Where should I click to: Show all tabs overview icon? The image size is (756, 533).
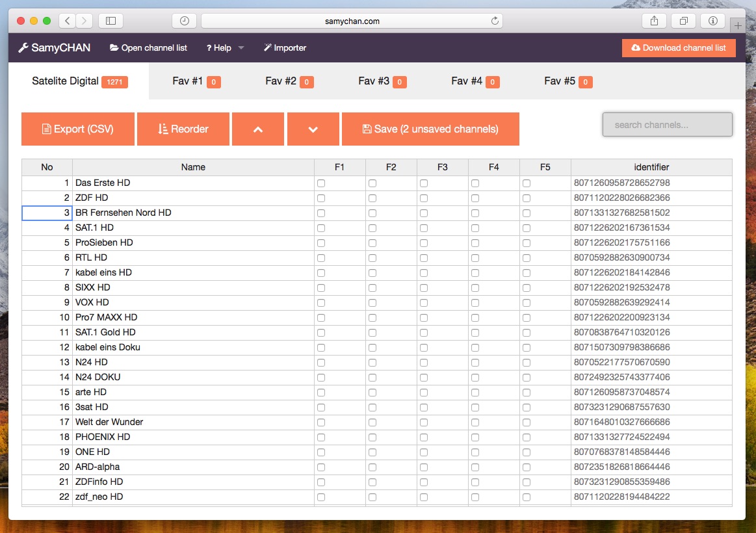pos(684,21)
